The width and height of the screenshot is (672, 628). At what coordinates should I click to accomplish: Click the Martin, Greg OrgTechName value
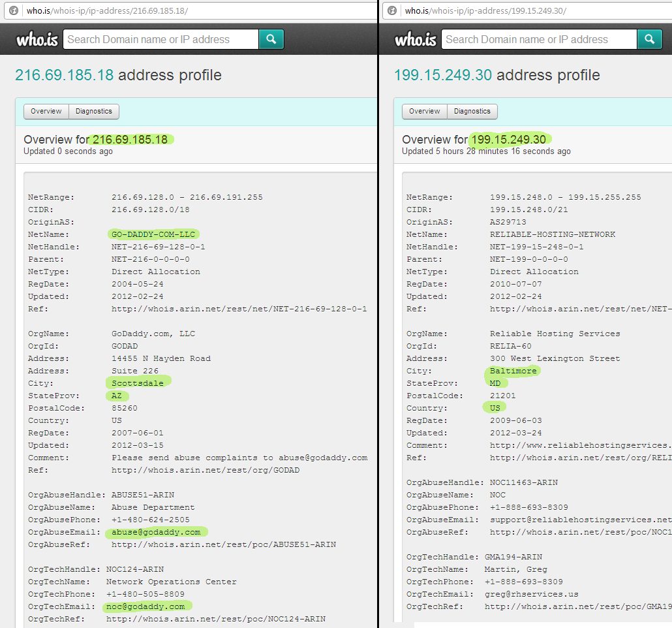pyautogui.click(x=515, y=569)
